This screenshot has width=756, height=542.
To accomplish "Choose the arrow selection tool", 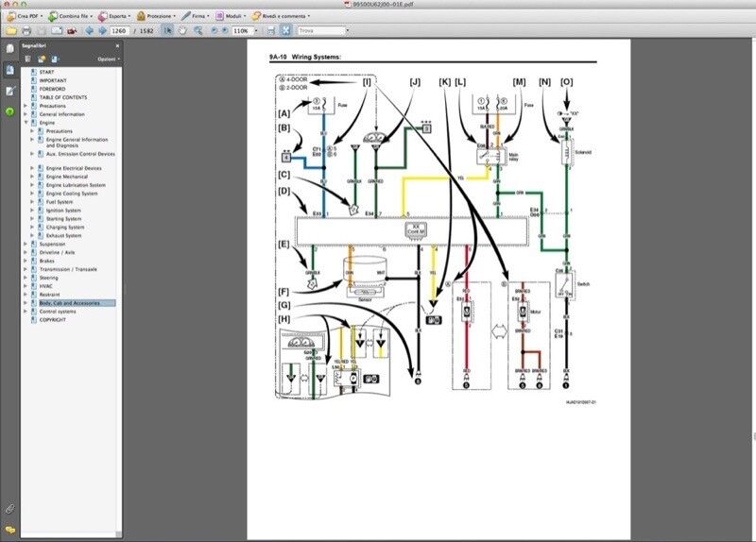I will pos(167,30).
